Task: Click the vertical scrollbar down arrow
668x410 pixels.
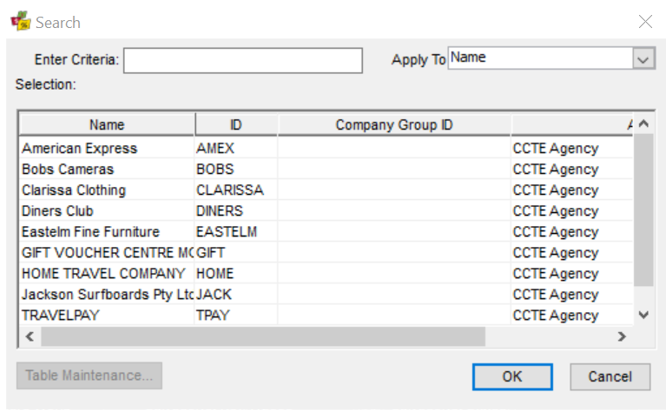Action: pyautogui.click(x=644, y=315)
